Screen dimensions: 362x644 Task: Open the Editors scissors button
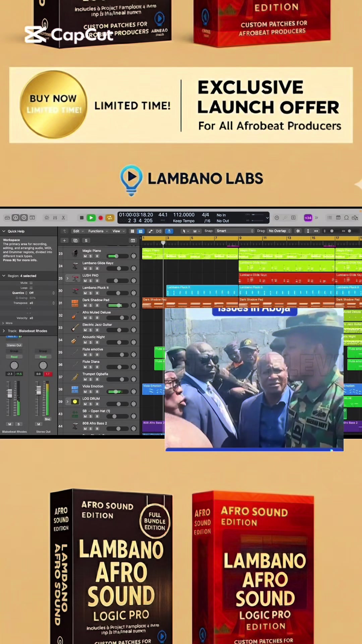[63, 218]
